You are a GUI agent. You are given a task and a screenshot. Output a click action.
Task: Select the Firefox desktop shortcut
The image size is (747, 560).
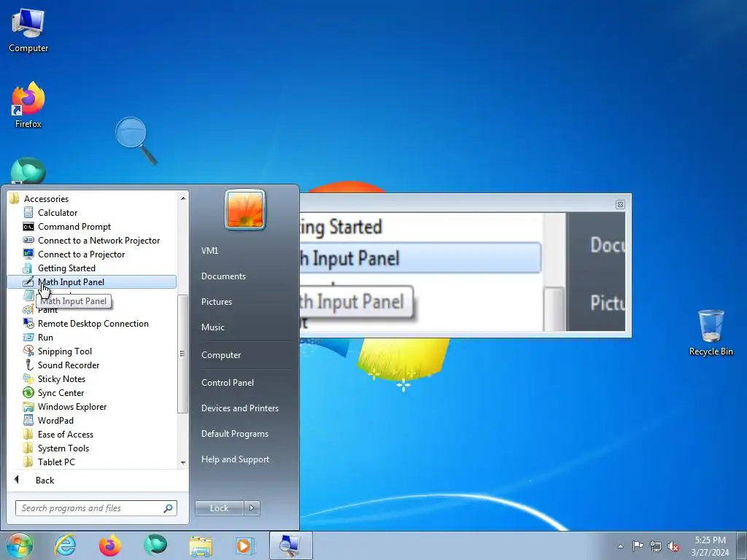pos(28,105)
